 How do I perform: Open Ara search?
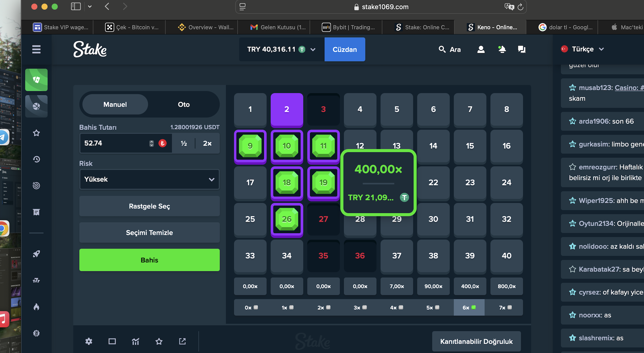coord(450,49)
